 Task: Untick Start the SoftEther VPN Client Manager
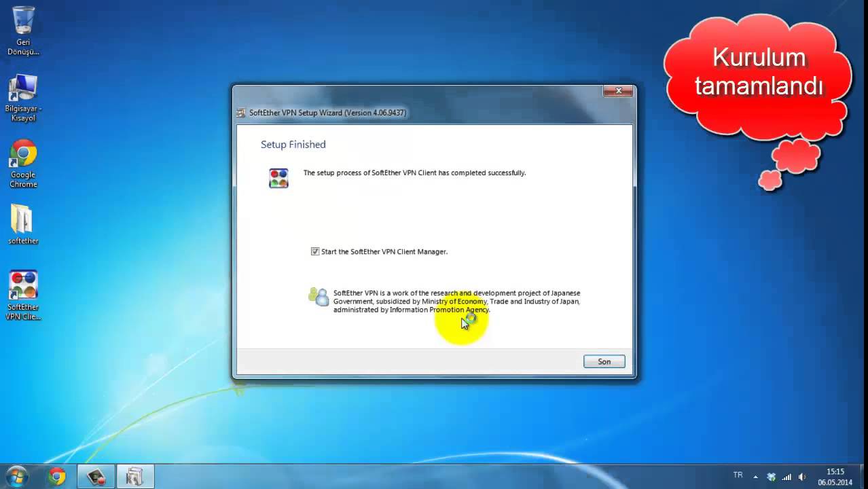tap(315, 251)
